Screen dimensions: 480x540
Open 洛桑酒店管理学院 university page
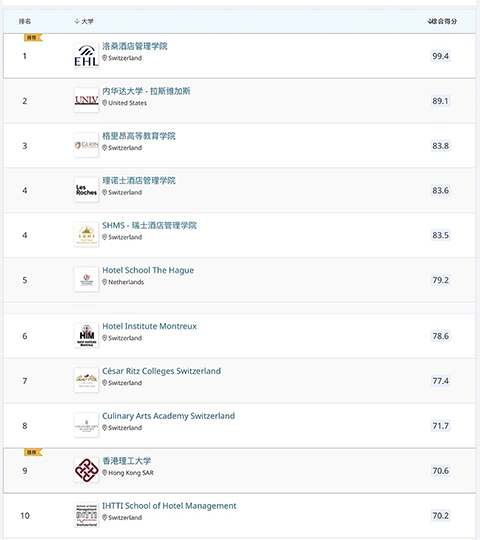click(135, 46)
